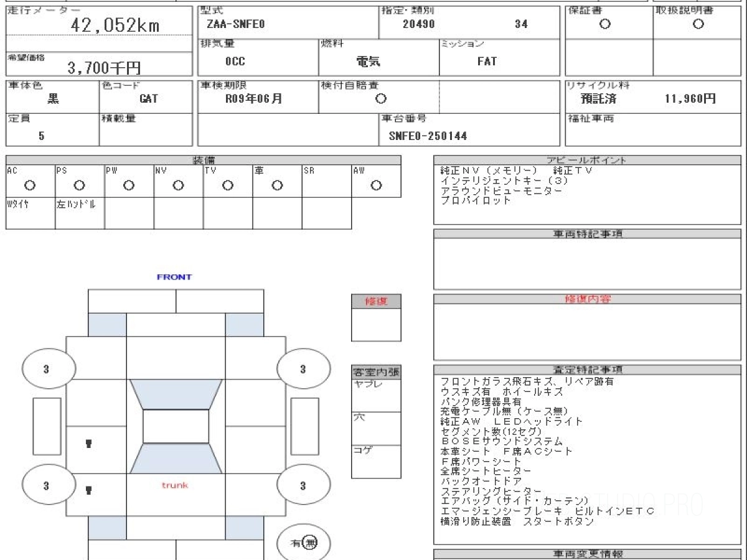747x560 pixels.
Task: Click the mileage value 42,052km
Action: click(116, 25)
